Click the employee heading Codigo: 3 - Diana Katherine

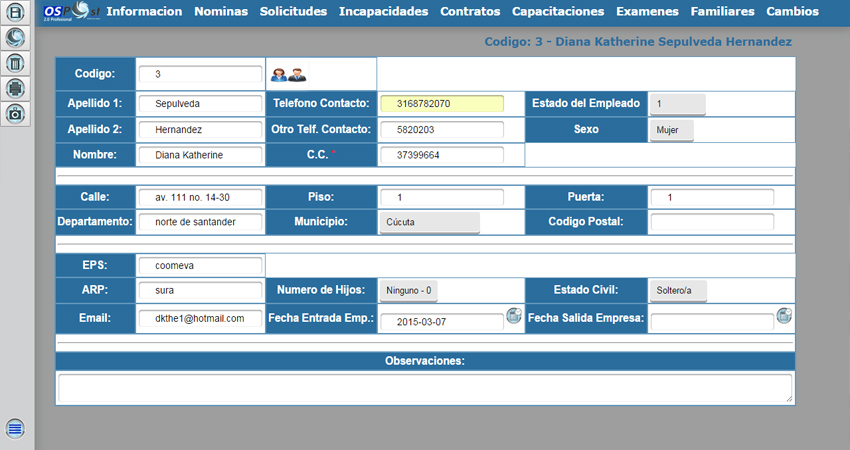tap(638, 42)
